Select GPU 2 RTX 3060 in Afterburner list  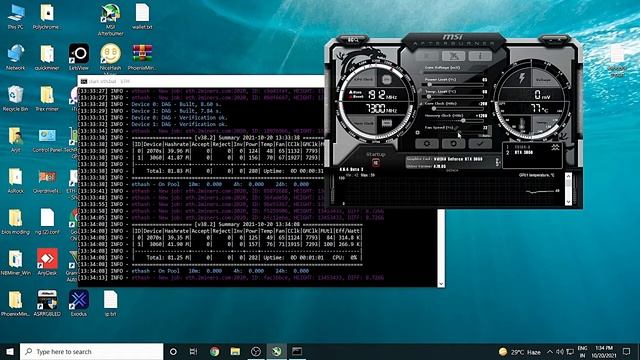[524, 153]
